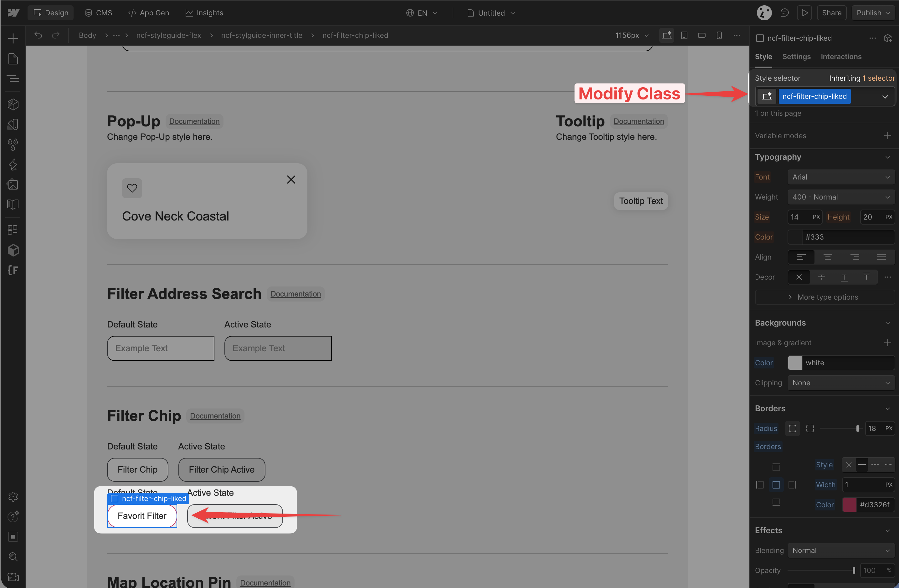Open the search magnifier in left sidebar
899x588 pixels.
(13, 557)
